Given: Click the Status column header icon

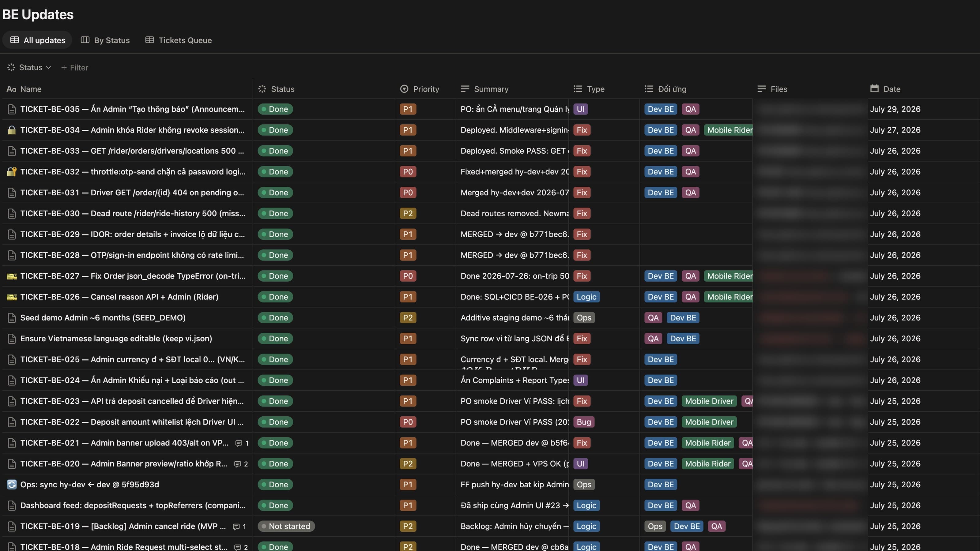Looking at the screenshot, I should pos(262,89).
